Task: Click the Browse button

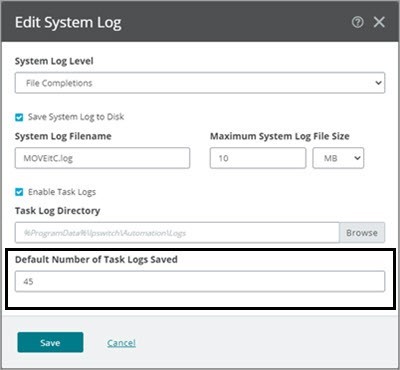Action: (x=362, y=233)
